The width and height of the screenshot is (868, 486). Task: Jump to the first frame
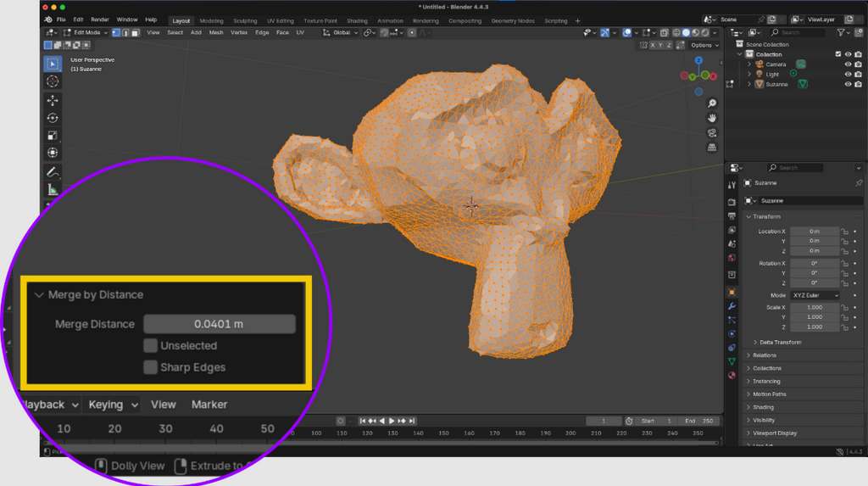pos(363,422)
